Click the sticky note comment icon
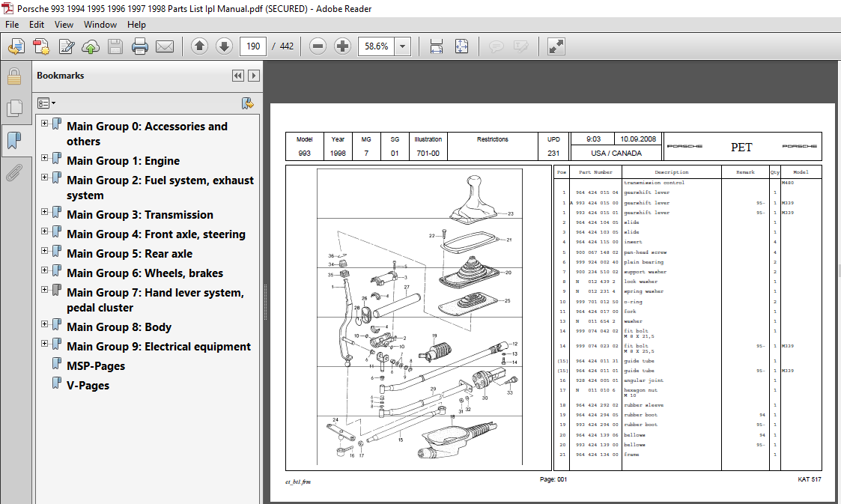This screenshot has height=504, width=841. [496, 46]
